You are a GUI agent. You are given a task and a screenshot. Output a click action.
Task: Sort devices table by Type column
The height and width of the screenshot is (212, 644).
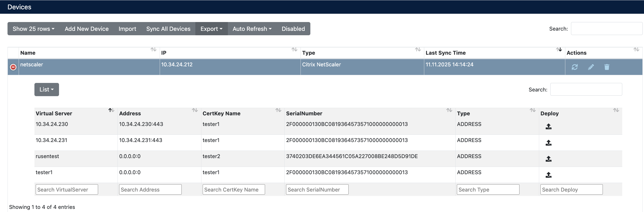(x=418, y=50)
